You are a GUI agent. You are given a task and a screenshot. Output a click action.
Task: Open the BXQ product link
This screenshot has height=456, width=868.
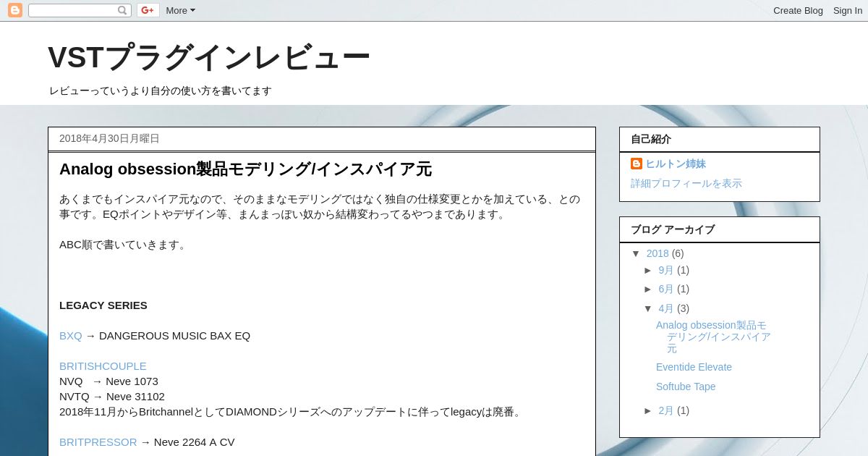[x=71, y=336]
